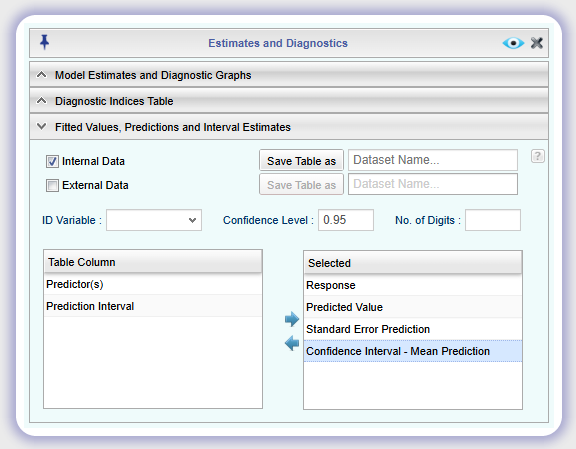Image resolution: width=576 pixels, height=449 pixels.
Task: Move column to Selected with right arrow
Action: click(x=292, y=319)
